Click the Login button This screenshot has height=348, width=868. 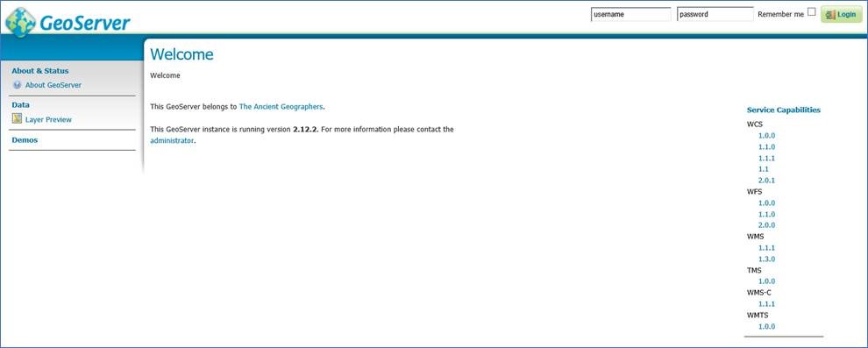point(841,14)
